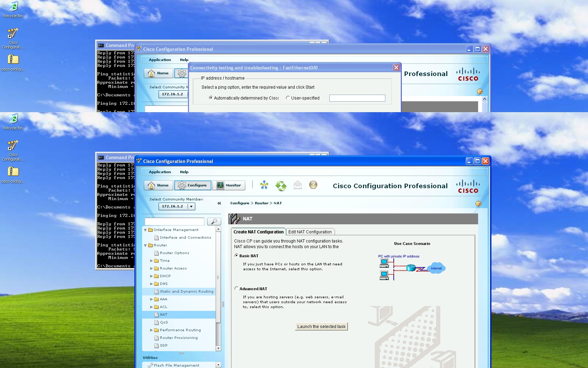The image size is (588, 368).
Task: Switch to Edit NAT Configuration tab
Action: (310, 232)
